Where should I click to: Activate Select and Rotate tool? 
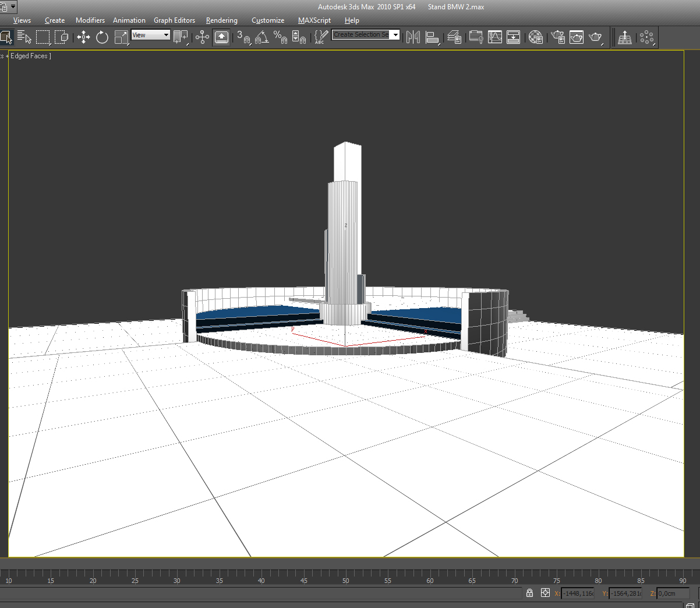pyautogui.click(x=102, y=37)
